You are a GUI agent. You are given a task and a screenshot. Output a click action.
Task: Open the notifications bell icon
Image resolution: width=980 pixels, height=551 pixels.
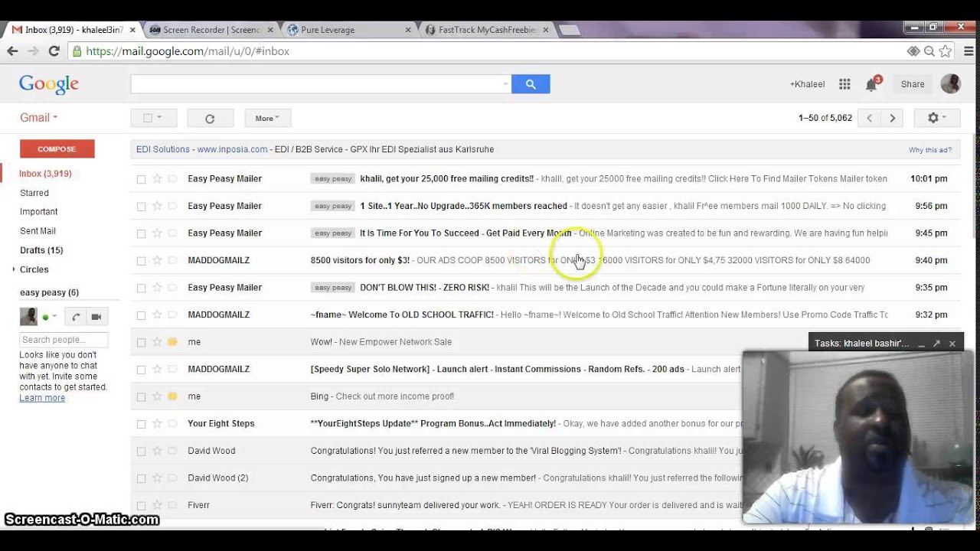[871, 84]
